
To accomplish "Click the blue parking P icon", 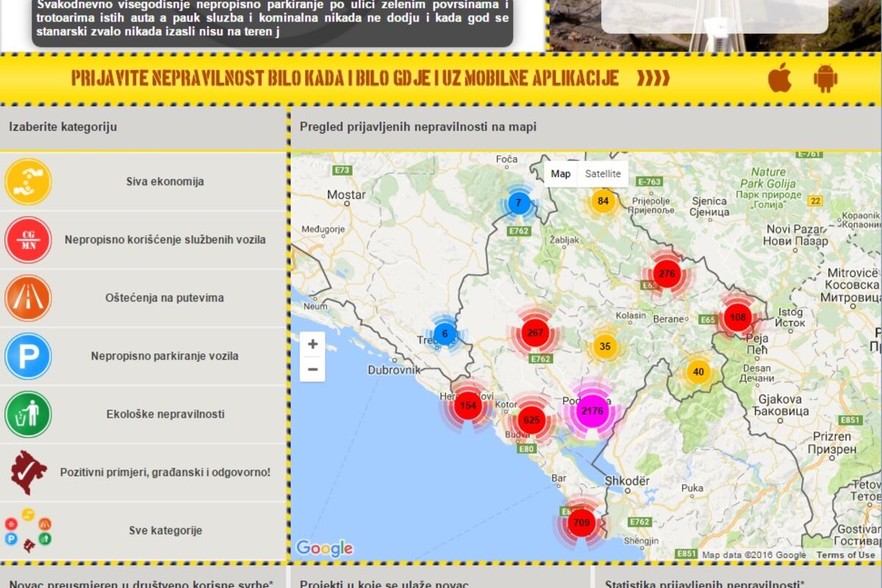I will (x=28, y=356).
